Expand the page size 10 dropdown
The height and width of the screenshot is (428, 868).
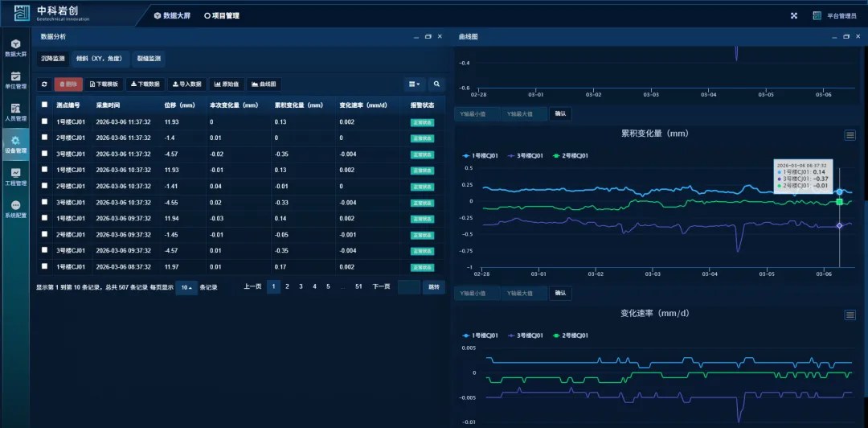click(x=186, y=287)
